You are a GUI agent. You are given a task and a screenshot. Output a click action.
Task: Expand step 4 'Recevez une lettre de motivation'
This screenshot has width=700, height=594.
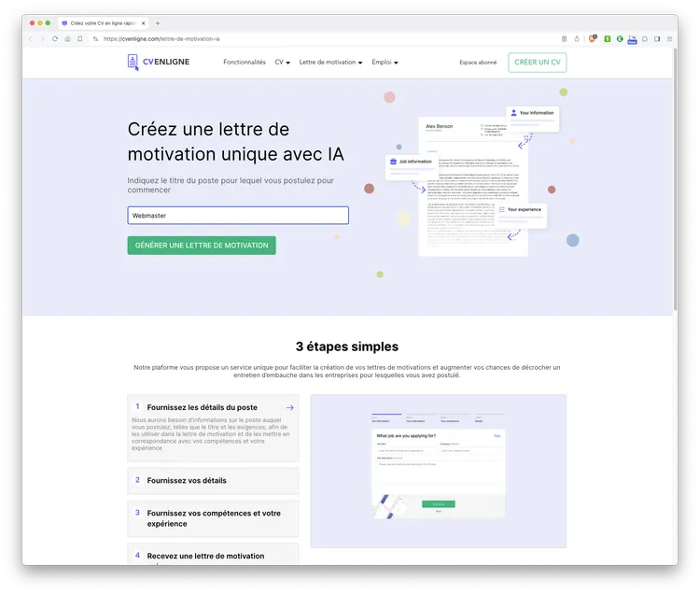click(213, 555)
